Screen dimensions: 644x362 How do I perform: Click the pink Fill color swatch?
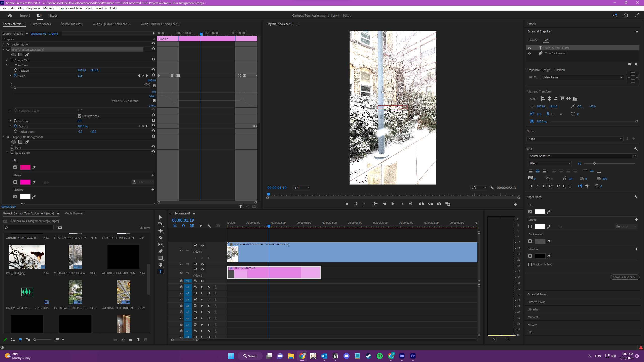click(x=25, y=167)
